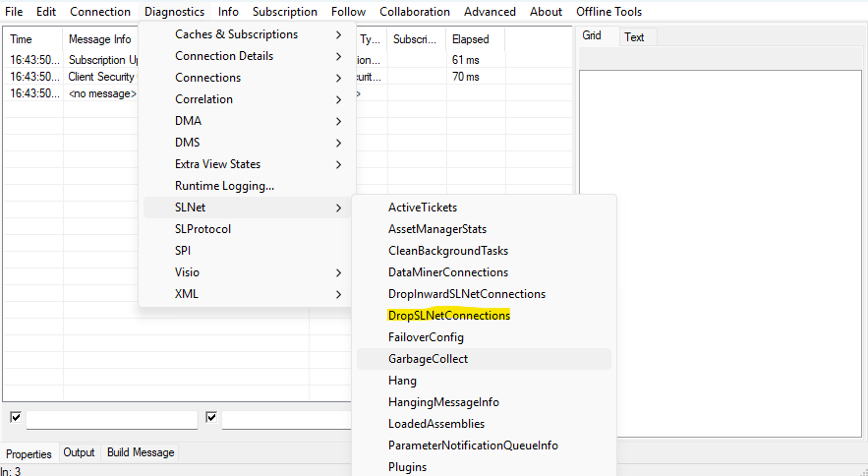
Task: Select DataMinerConnections entry
Action: [x=484, y=272]
